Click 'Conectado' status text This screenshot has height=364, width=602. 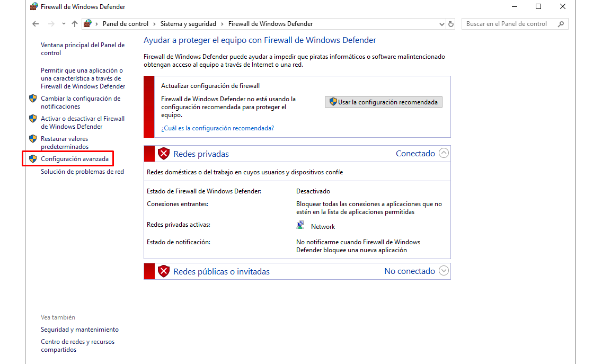coord(415,154)
